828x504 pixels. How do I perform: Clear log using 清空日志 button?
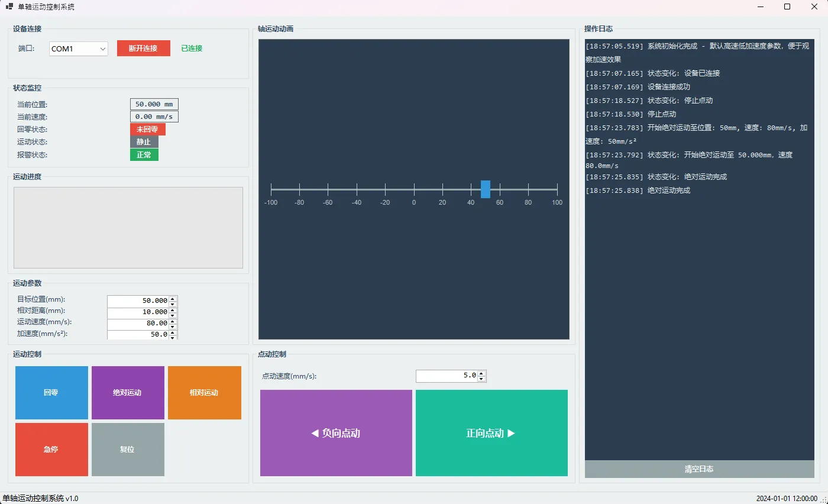pos(699,469)
